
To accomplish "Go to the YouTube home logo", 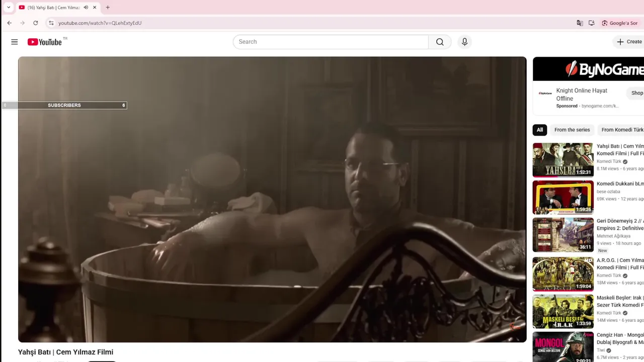I will [x=44, y=42].
